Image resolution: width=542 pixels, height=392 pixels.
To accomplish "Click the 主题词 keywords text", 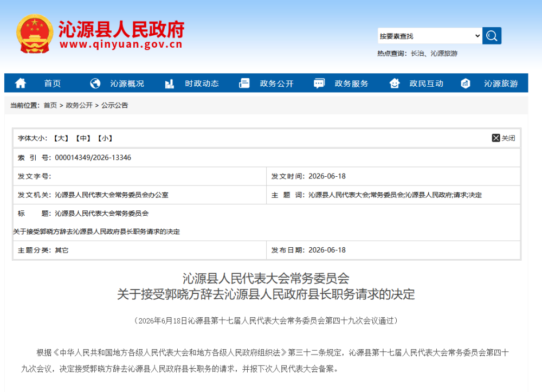I will (395, 195).
